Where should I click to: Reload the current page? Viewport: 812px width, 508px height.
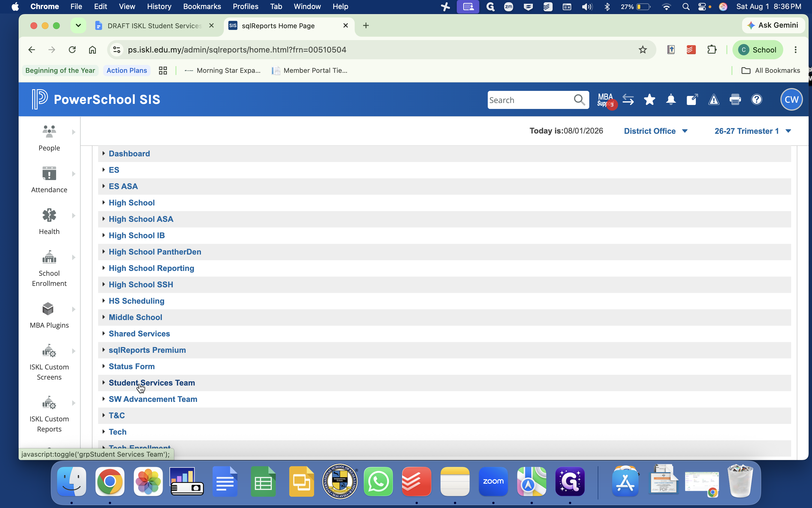tap(72, 50)
